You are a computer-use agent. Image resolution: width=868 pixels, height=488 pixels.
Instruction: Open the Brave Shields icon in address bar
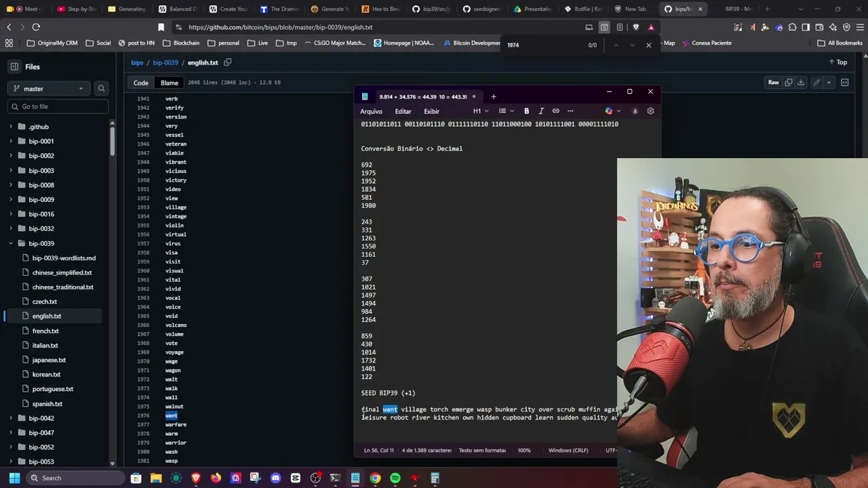[635, 27]
